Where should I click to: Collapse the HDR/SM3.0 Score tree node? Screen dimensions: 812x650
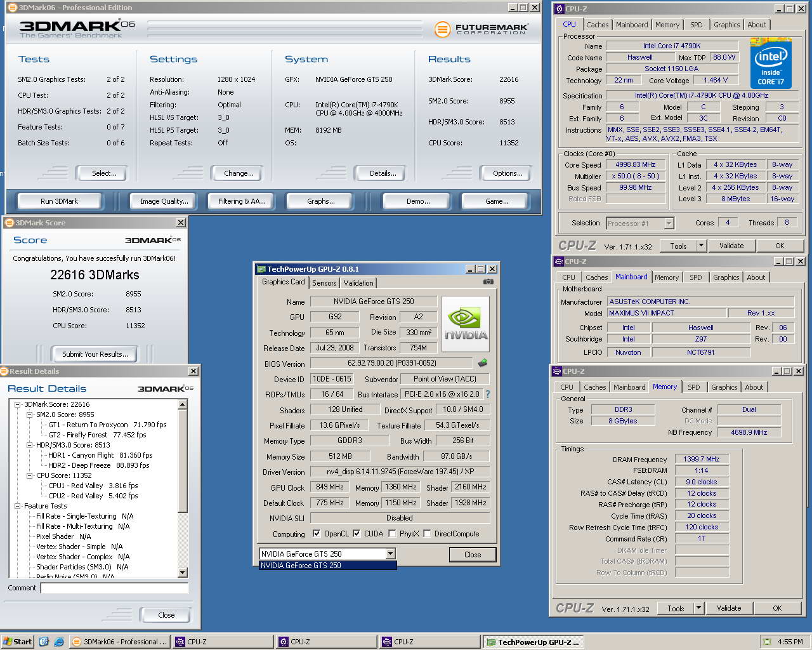coord(29,445)
